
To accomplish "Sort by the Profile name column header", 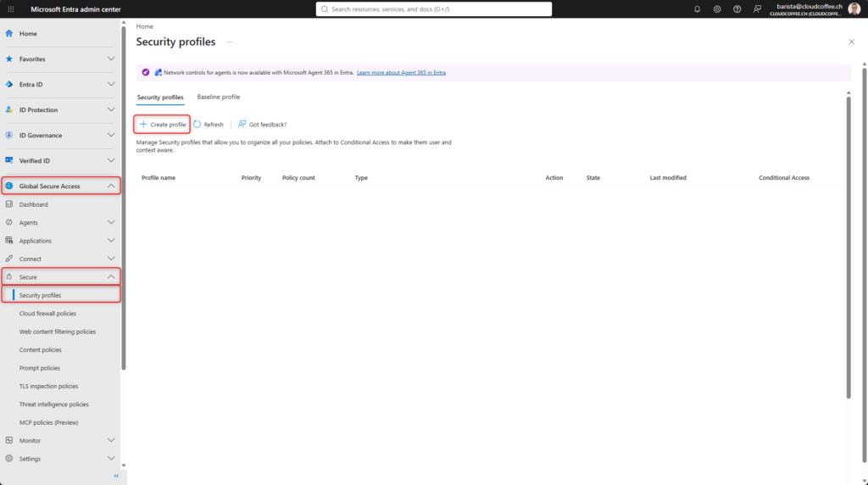I will (x=159, y=178).
